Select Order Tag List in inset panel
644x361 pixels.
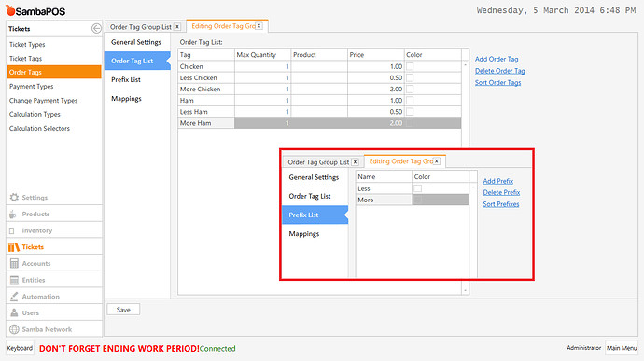(315, 196)
